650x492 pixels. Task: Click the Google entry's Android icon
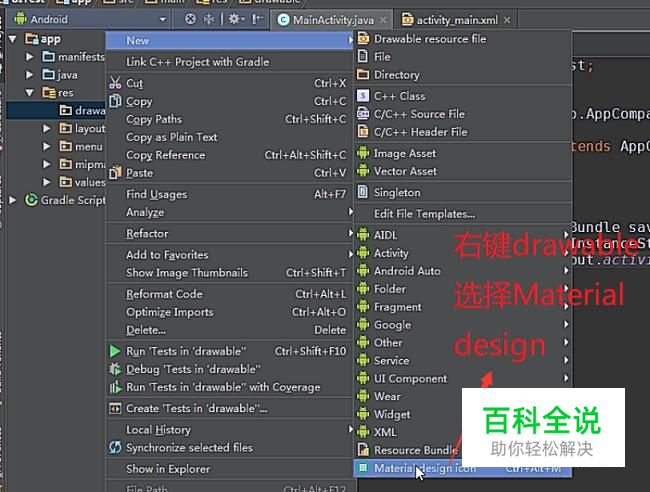(x=363, y=324)
